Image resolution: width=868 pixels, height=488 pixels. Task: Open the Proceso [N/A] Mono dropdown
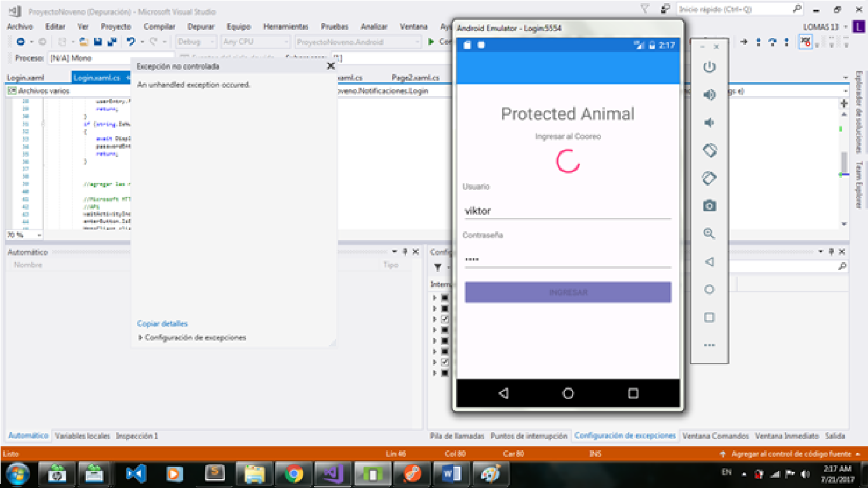pos(111,58)
